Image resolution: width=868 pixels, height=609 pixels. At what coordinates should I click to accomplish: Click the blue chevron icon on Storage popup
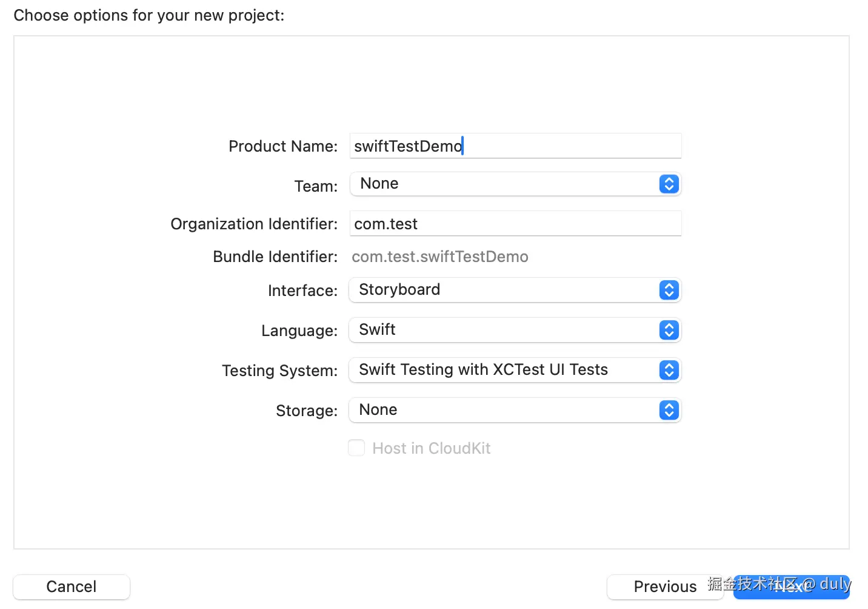[x=669, y=411]
